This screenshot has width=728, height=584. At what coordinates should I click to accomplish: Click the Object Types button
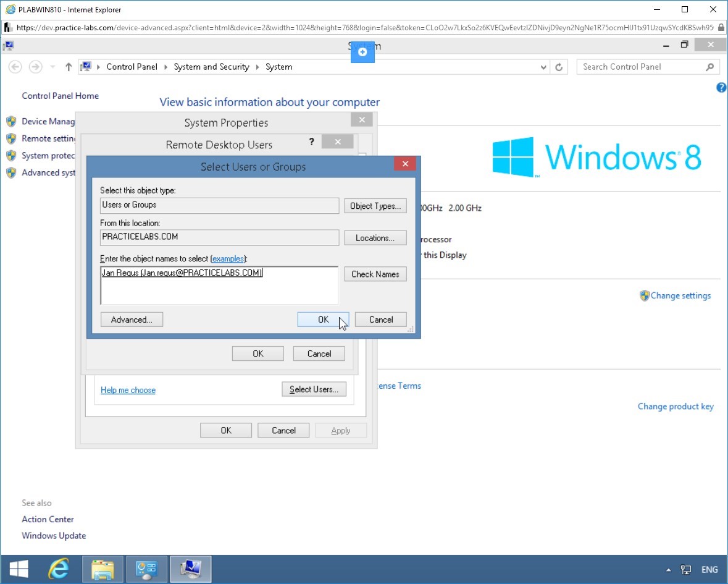(x=375, y=206)
